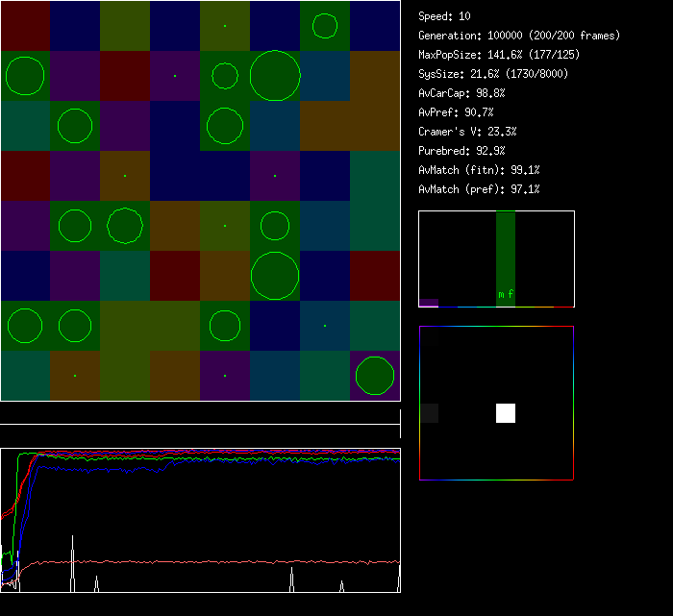Viewport: 673px width, 616px height.
Task: Select the small circle in the top grid row
Action: pyautogui.click(x=325, y=26)
